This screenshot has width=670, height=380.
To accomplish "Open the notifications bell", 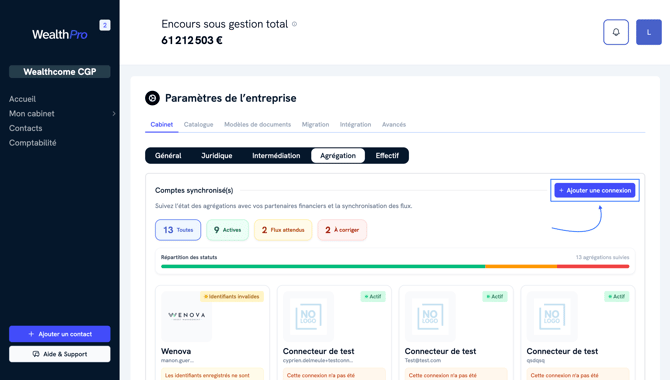I will click(616, 32).
